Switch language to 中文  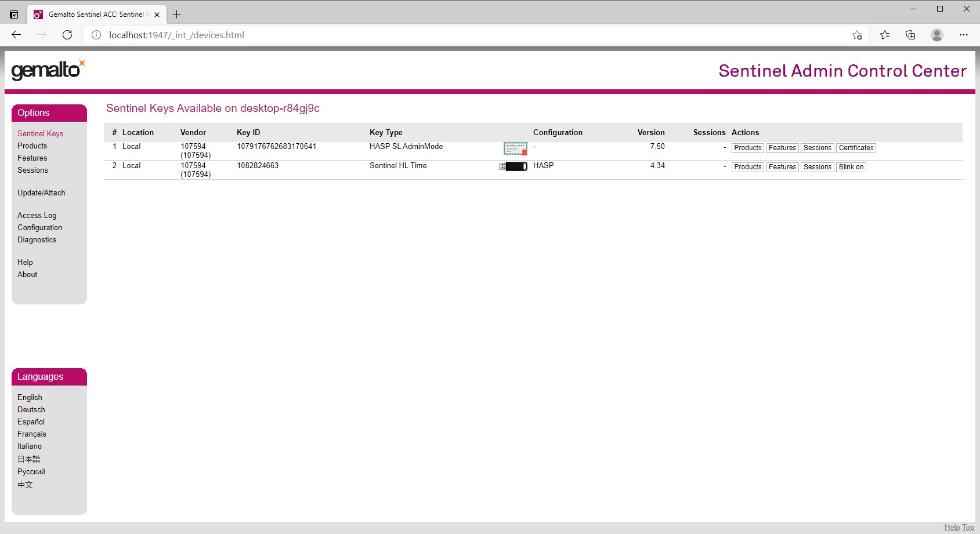pyautogui.click(x=25, y=485)
